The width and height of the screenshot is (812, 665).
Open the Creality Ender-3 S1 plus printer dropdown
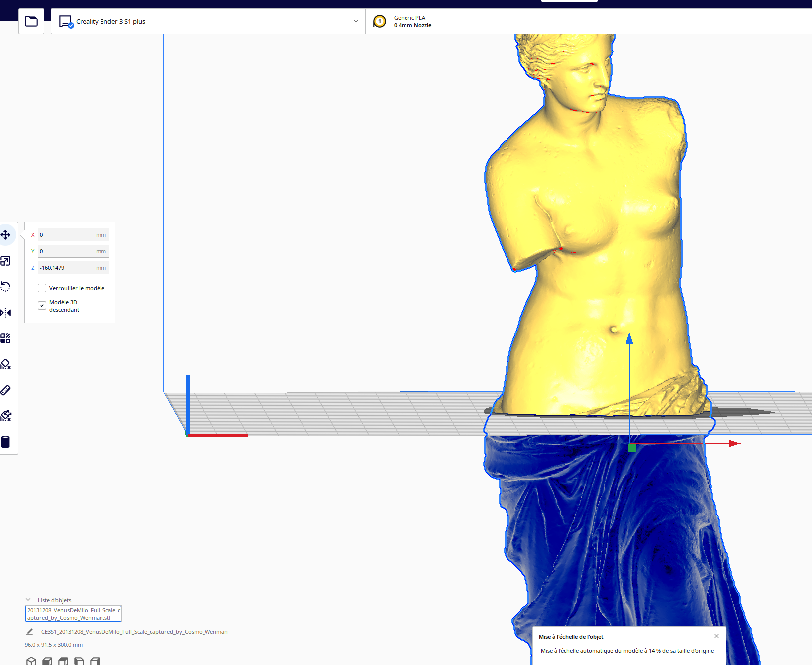[208, 21]
